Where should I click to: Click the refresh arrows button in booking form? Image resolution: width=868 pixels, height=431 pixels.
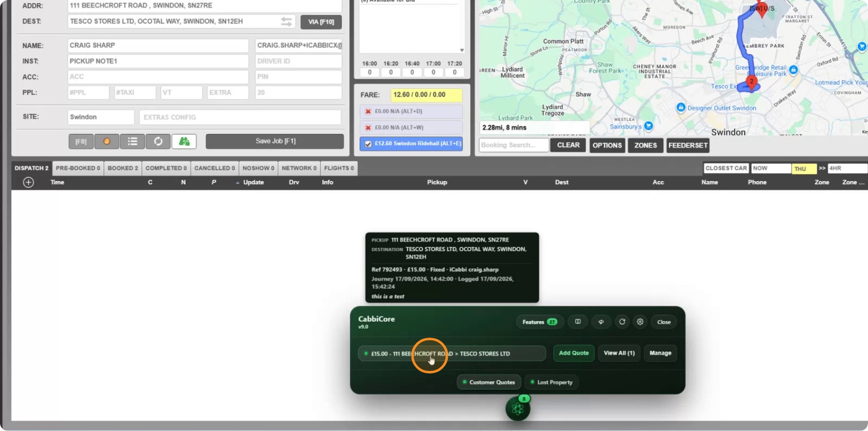[158, 141]
